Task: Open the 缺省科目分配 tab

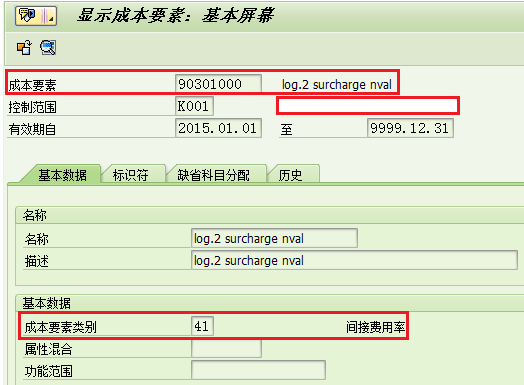Action: click(x=213, y=175)
